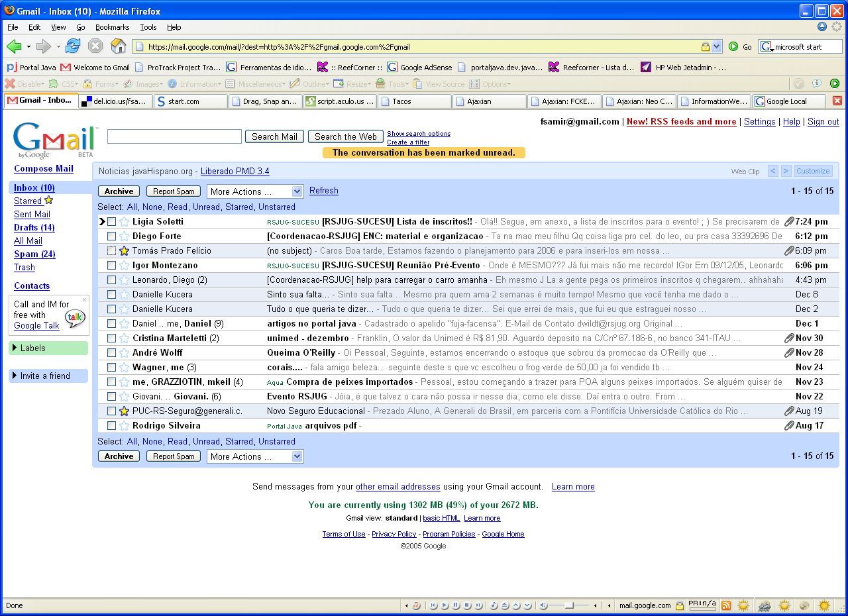Click the Refresh link

click(x=324, y=191)
